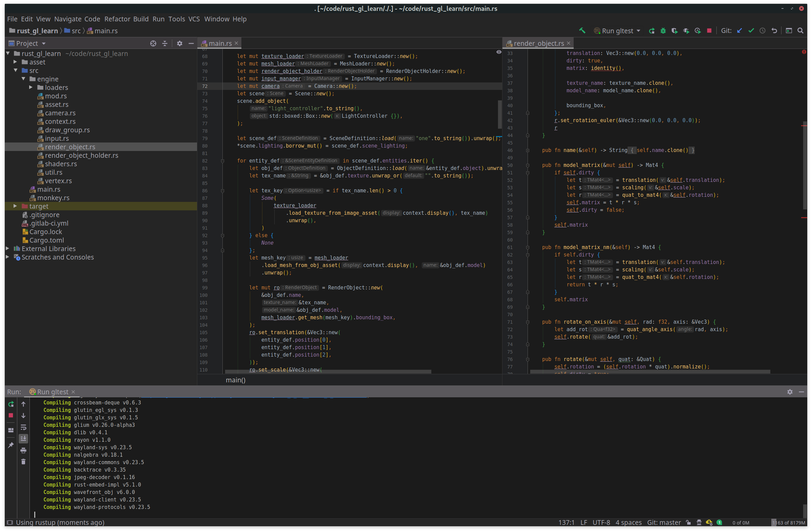This screenshot has width=812, height=532.
Task: Expand the target folder in tree
Action: (15, 206)
